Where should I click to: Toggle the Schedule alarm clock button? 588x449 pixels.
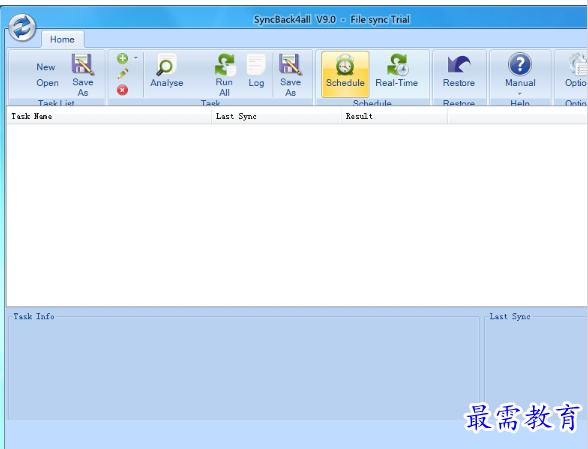(345, 74)
